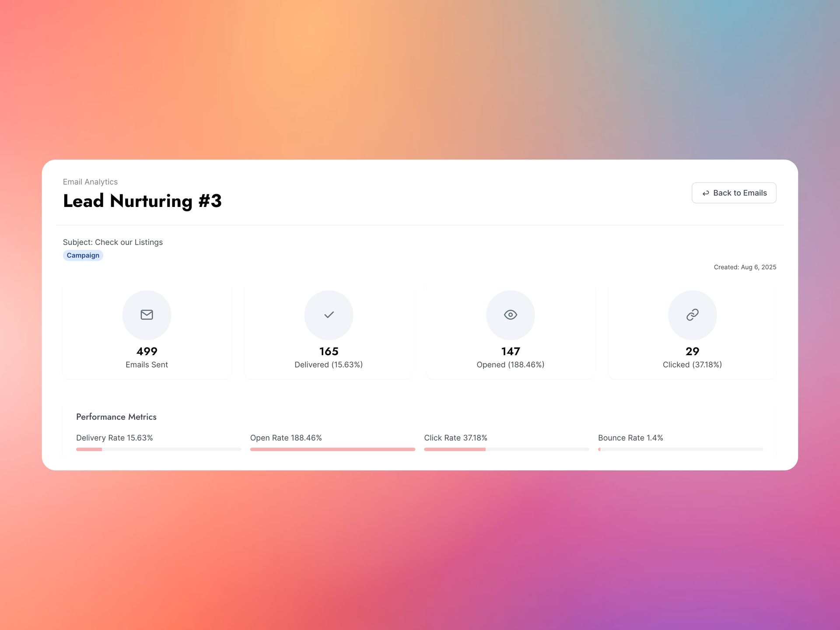
Task: Click the Opened (188.46%) label
Action: click(511, 365)
